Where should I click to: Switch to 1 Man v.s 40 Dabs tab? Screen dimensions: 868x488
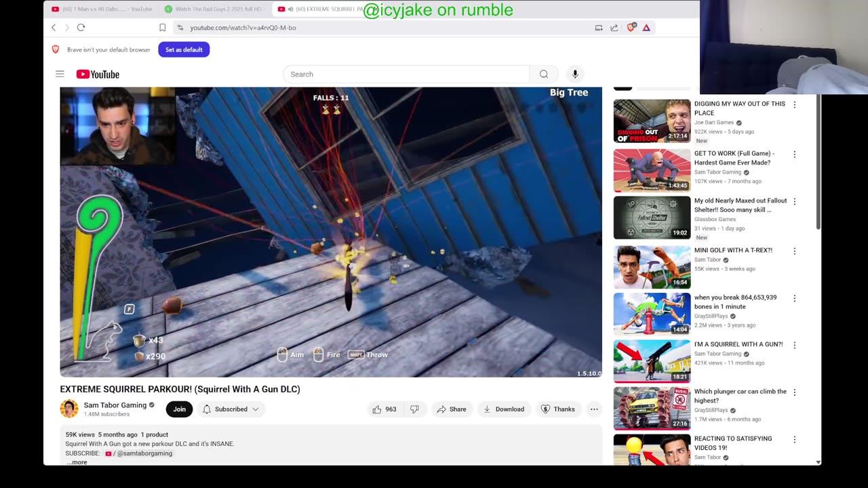tap(102, 9)
